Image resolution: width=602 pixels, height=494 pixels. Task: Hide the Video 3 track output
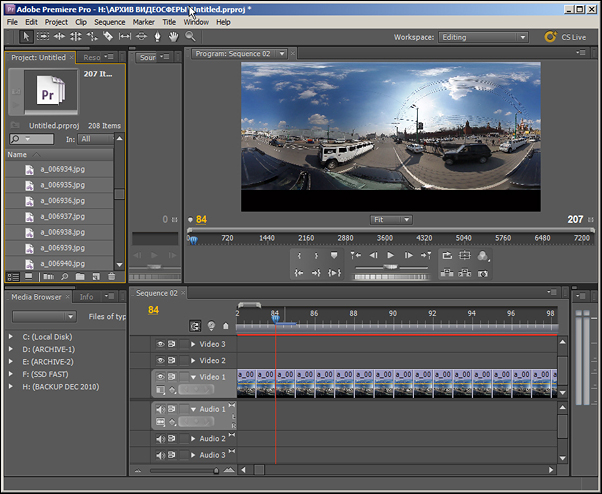point(159,344)
